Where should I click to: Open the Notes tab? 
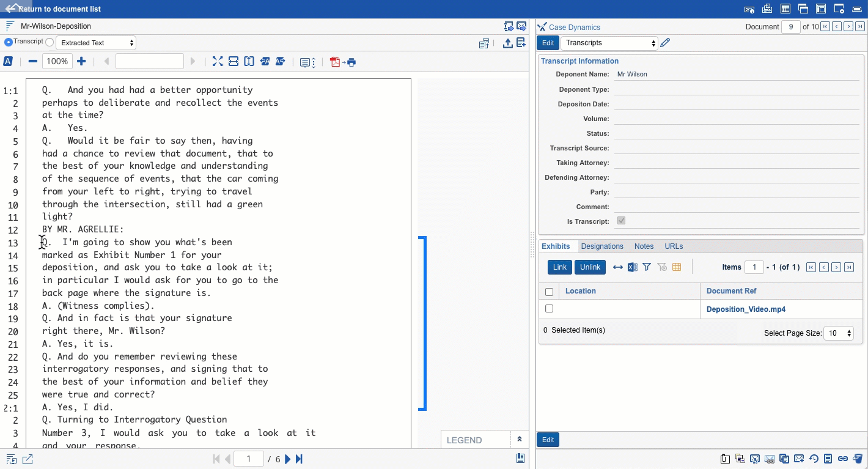pyautogui.click(x=644, y=246)
